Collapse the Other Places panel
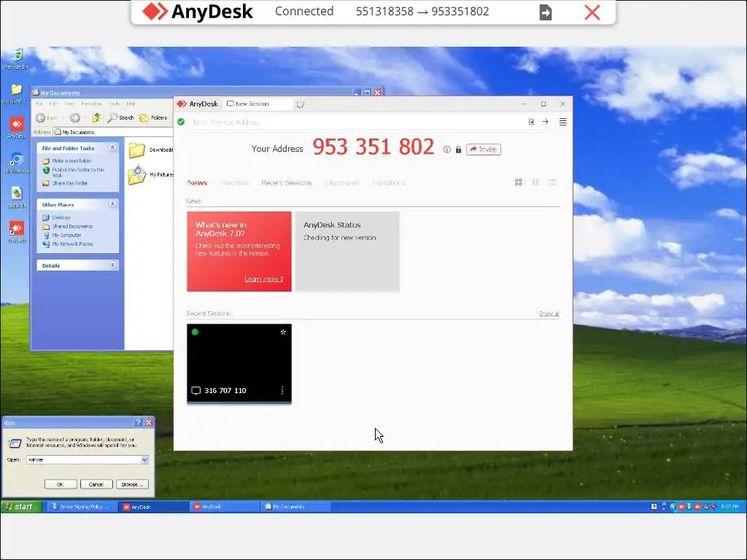Viewport: 747px width, 560px height. click(x=112, y=204)
